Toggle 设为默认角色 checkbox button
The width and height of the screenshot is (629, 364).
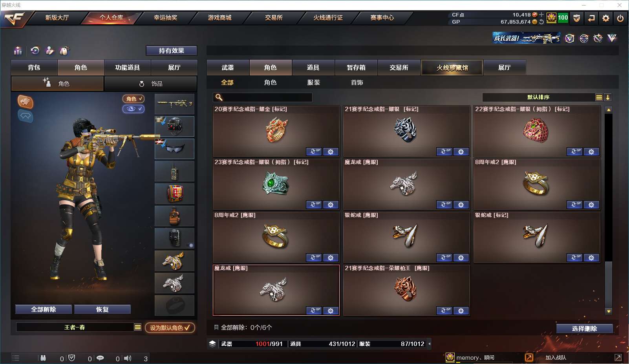[170, 327]
